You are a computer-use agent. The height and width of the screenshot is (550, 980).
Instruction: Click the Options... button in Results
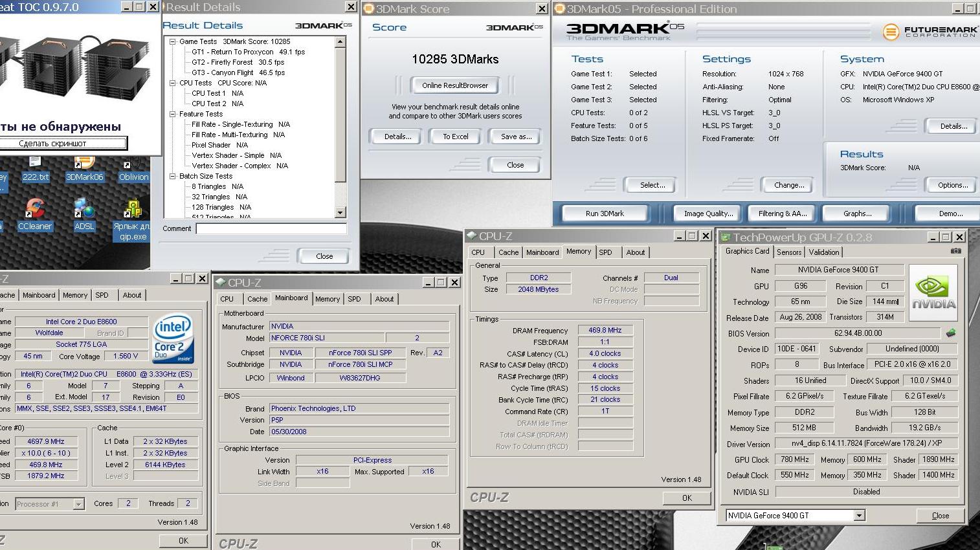(x=953, y=185)
